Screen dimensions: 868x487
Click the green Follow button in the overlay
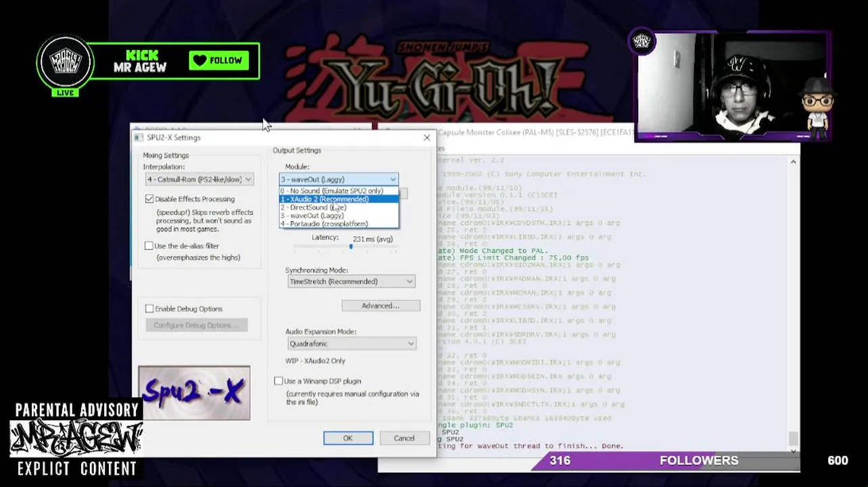pyautogui.click(x=218, y=60)
